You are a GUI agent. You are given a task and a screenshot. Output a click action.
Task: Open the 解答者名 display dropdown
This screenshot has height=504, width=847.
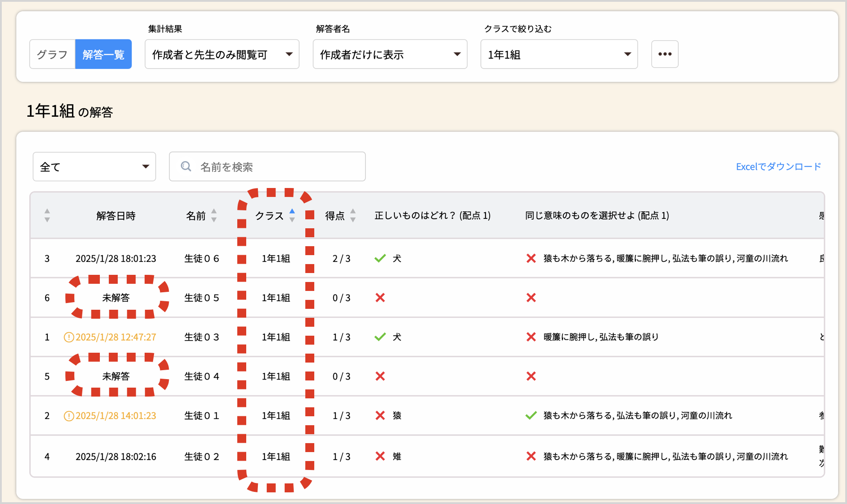[390, 54]
